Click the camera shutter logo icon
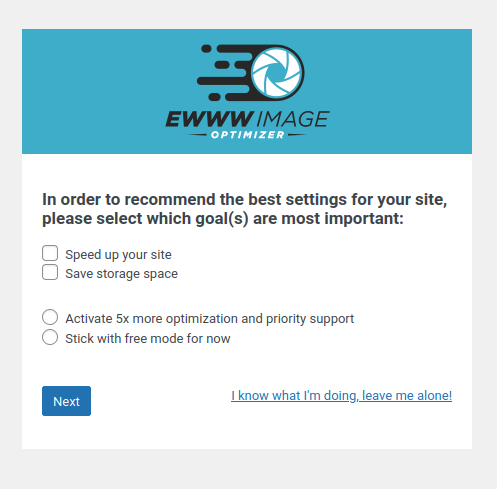 pyautogui.click(x=277, y=72)
